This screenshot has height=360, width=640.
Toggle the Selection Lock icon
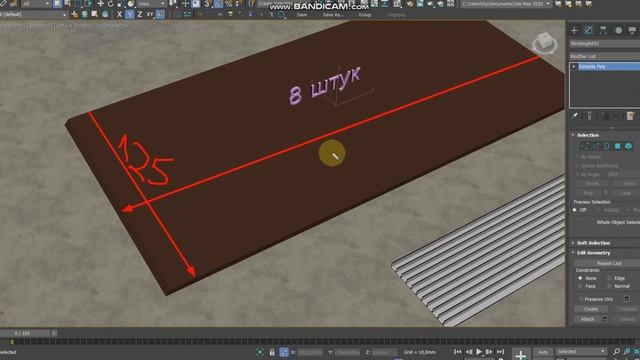tap(272, 352)
